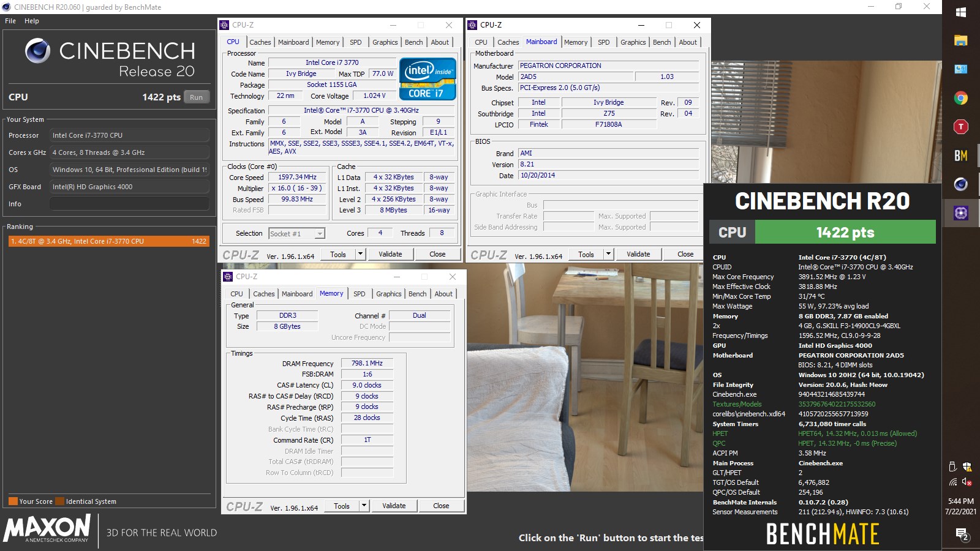
Task: Open Mainboard tab in Memory window
Action: click(x=297, y=294)
